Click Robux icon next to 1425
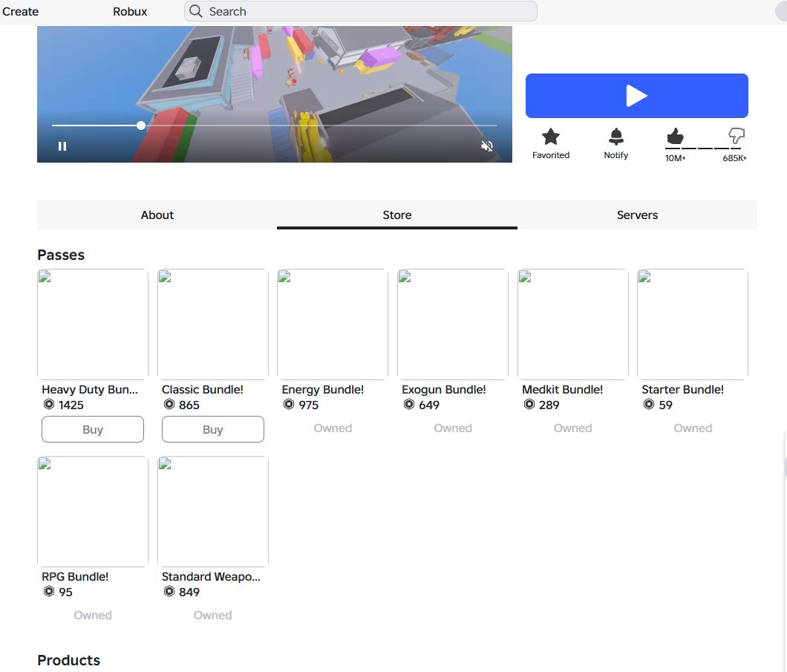The image size is (787, 672). pyautogui.click(x=49, y=404)
